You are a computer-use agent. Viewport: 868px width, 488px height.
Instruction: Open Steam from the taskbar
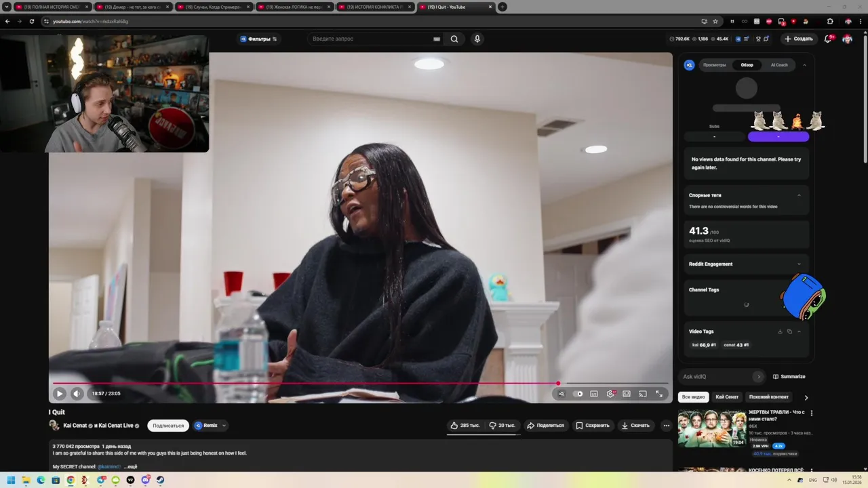pos(161,480)
